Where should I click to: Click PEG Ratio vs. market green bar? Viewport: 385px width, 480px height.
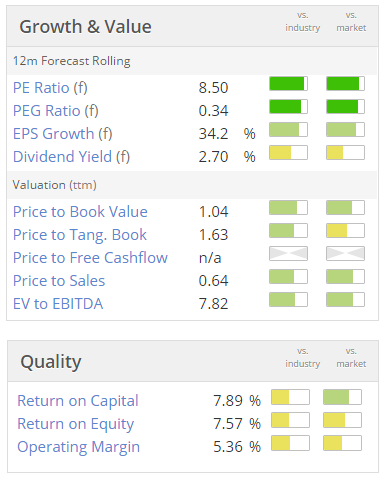click(x=345, y=107)
